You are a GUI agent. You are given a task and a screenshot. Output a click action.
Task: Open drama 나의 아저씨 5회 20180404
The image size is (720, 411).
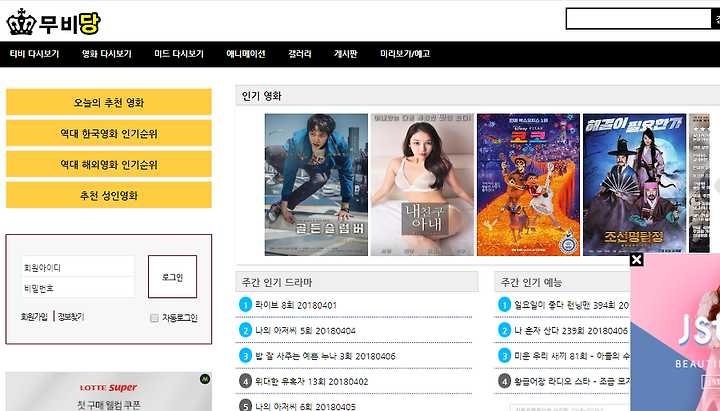click(305, 331)
